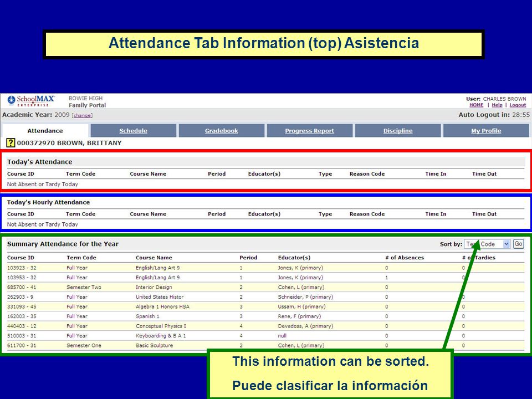
Task: Click Conceptual Physics I course name
Action: point(161,326)
